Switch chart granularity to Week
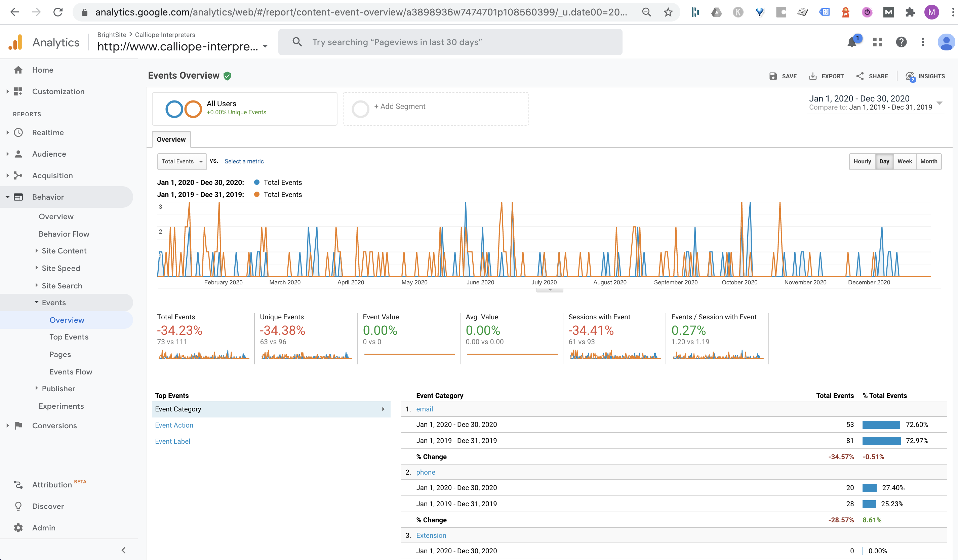 [905, 162]
